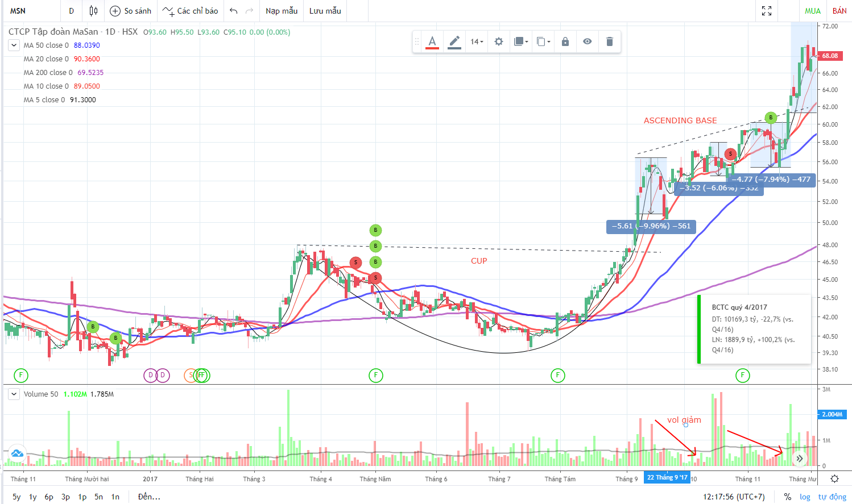Open the So sánh compare menu
Viewport: 852px width, 504px height.
[x=131, y=11]
